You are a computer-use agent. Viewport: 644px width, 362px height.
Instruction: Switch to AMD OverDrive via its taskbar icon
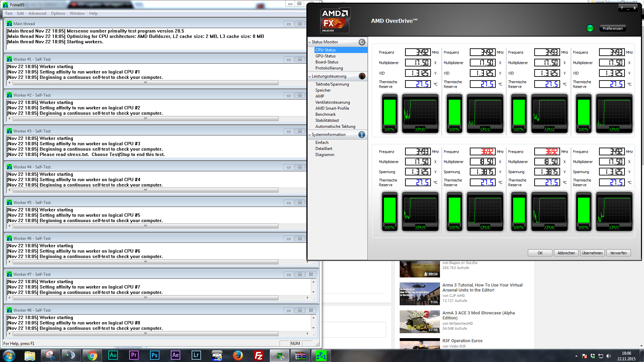280,355
